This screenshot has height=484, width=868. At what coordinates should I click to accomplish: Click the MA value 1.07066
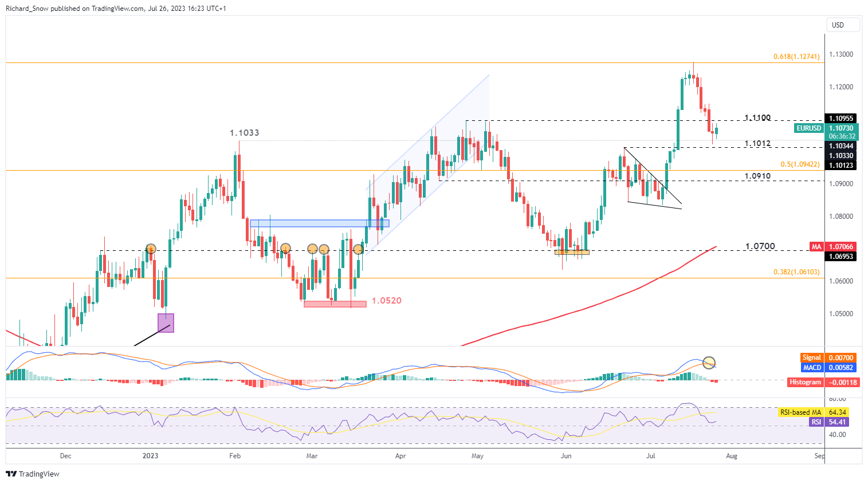(x=841, y=247)
